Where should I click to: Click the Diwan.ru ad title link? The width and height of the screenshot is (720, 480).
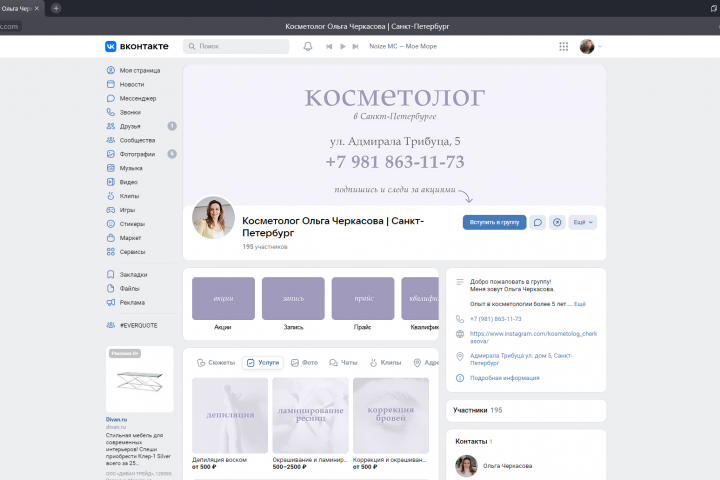click(x=116, y=419)
